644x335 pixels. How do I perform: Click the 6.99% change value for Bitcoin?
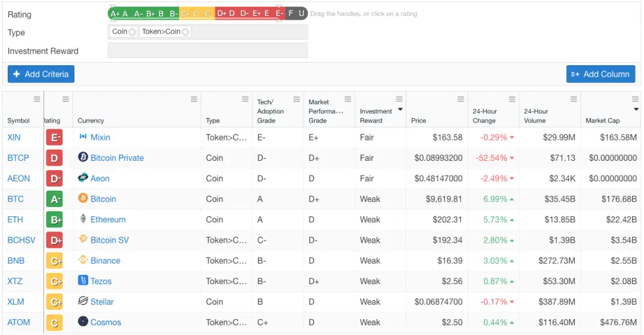point(495,199)
